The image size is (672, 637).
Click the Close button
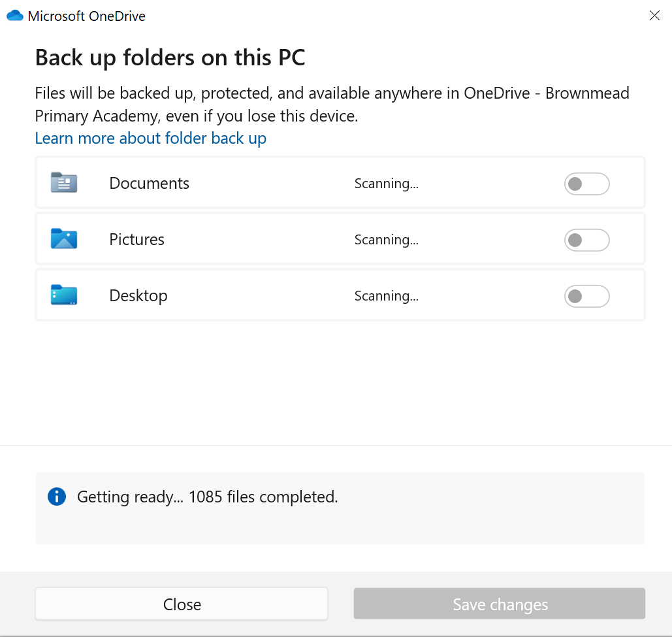coord(182,604)
